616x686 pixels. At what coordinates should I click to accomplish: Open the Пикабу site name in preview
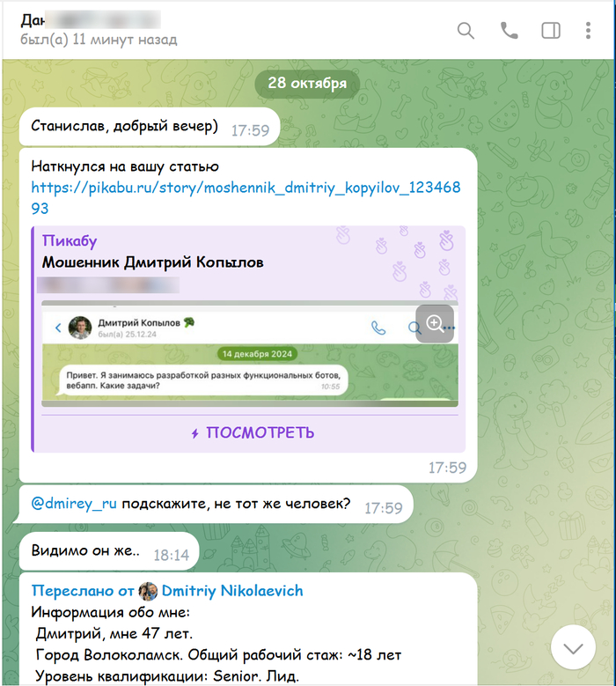70,241
